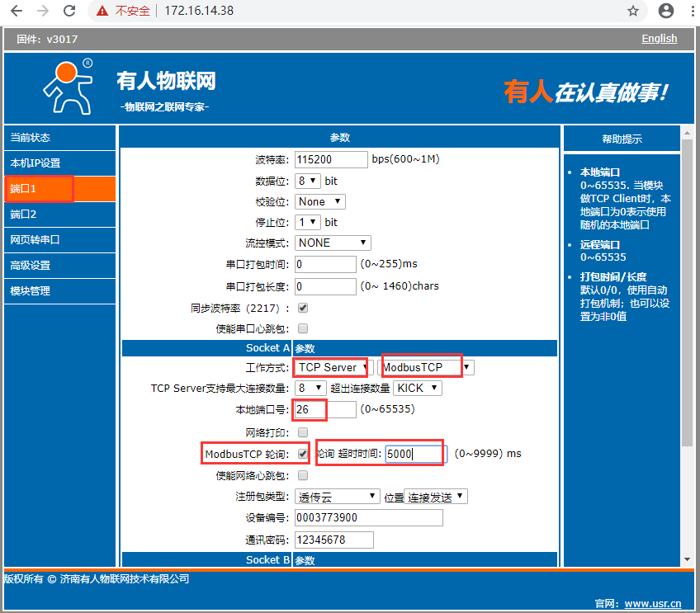Viewport: 700px width, 613px height.
Task: Open 校验位 dropdown showing None
Action: point(320,201)
